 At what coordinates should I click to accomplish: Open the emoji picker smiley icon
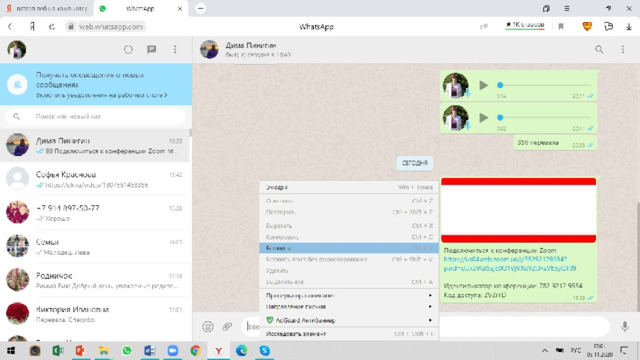pyautogui.click(x=208, y=327)
